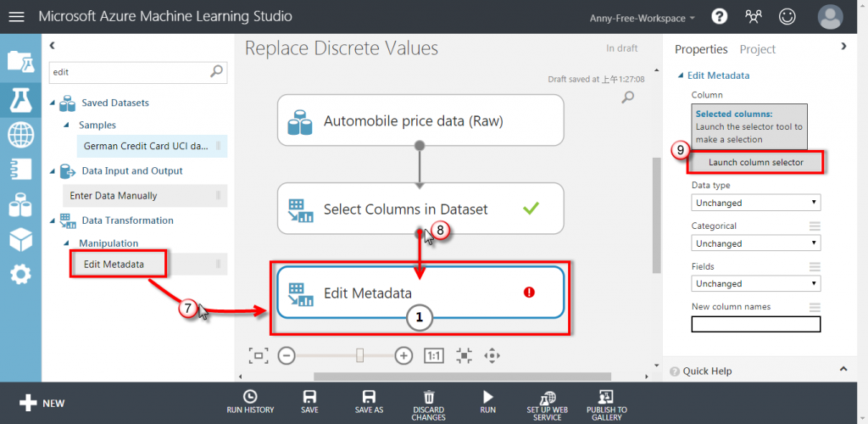Click the zoom in plus button

click(404, 355)
